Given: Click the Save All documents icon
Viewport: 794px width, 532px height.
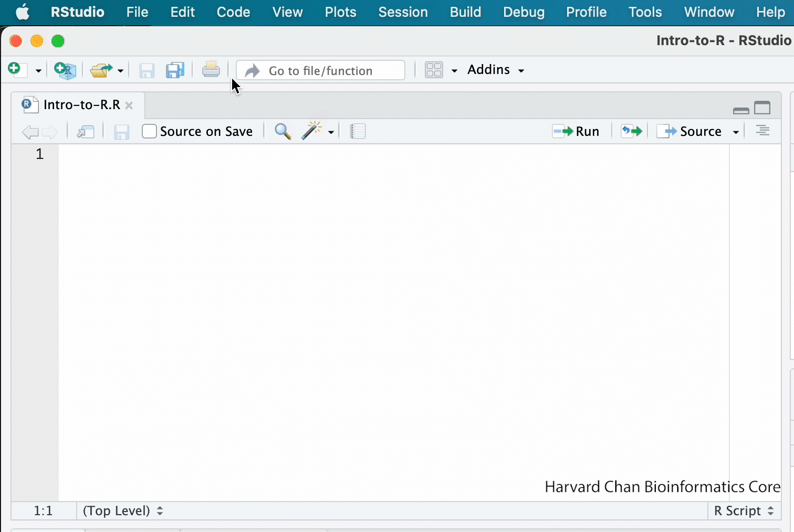Looking at the screenshot, I should [175, 70].
